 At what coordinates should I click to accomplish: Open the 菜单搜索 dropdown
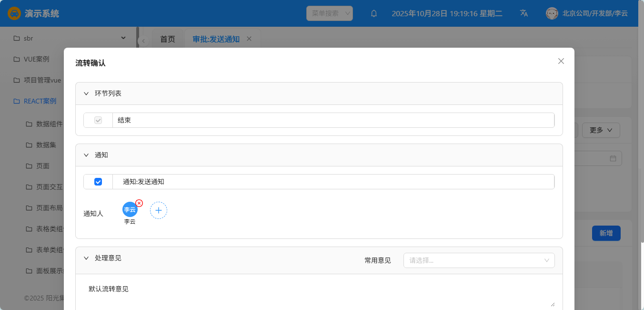click(330, 13)
